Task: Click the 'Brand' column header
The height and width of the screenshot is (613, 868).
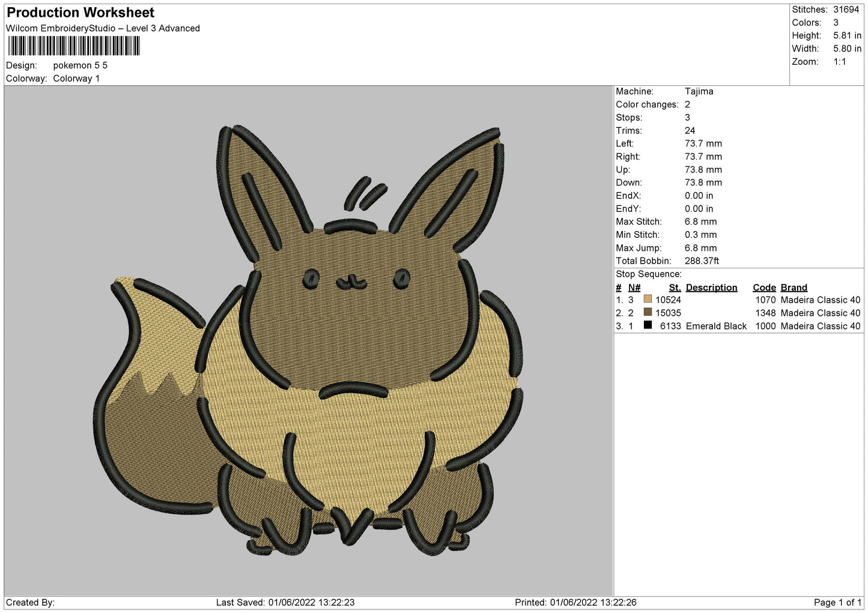Action: (794, 288)
